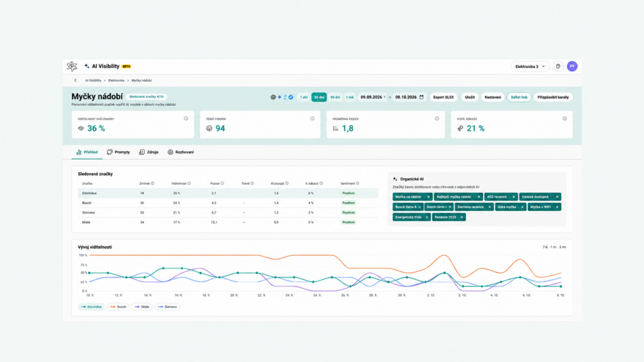Click info icon next to Zmínek column
644x362 pixels.
click(x=152, y=183)
